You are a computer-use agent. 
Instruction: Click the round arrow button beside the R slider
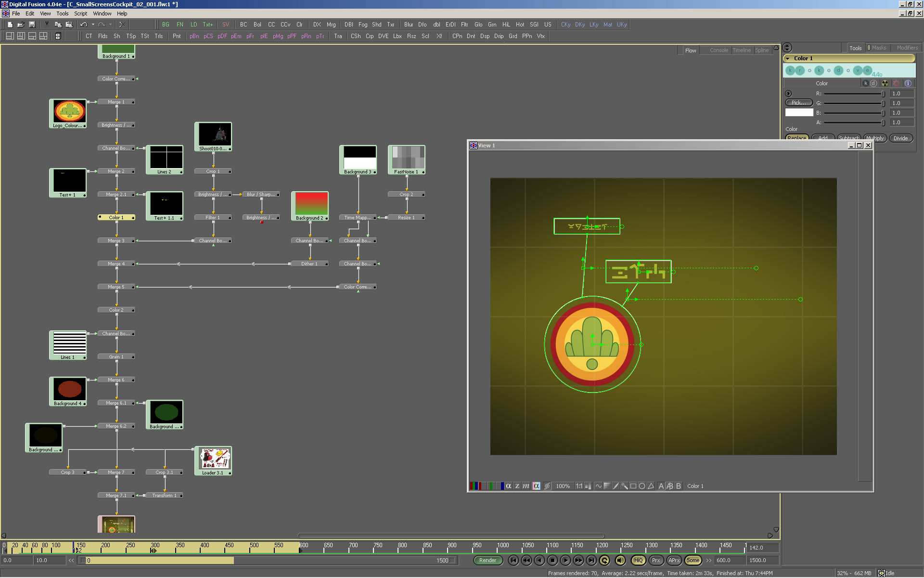(788, 93)
